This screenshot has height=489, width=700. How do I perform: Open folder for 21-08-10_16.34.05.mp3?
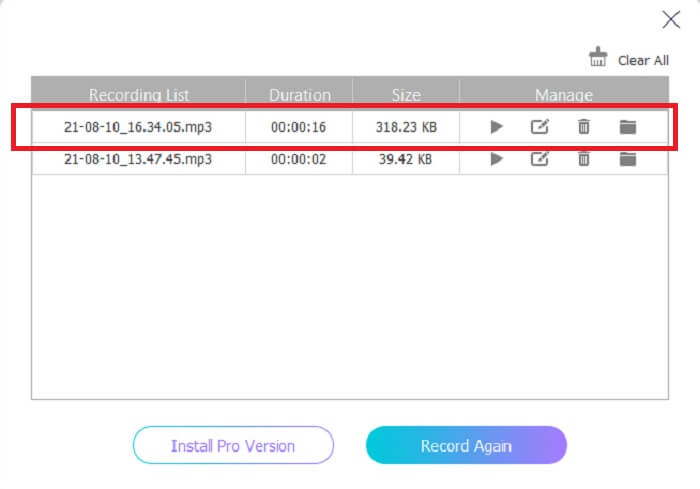pyautogui.click(x=628, y=127)
